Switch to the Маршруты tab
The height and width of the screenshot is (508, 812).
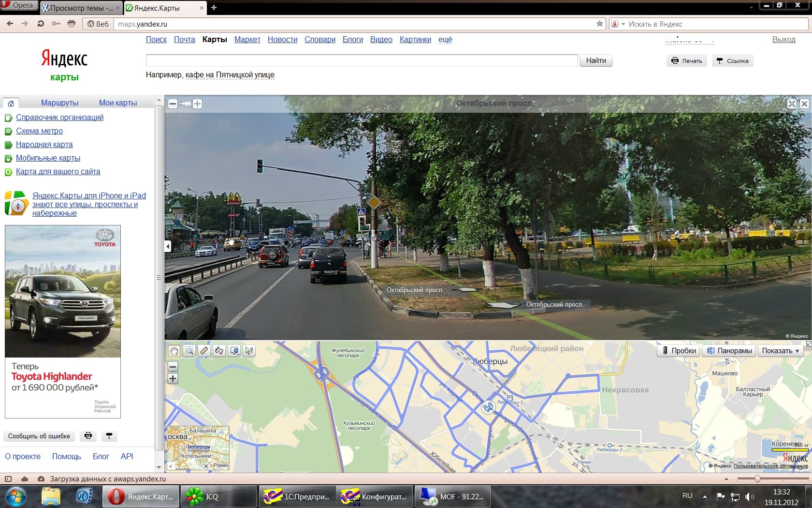[59, 103]
